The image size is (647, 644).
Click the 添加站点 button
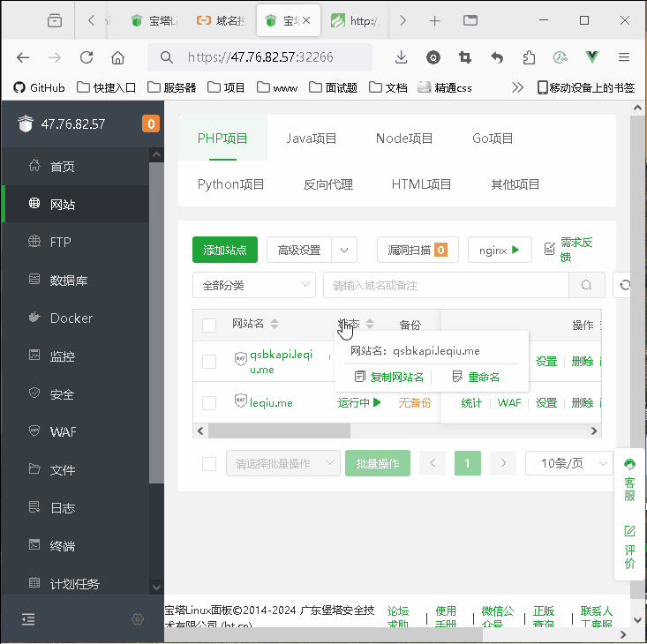[225, 250]
